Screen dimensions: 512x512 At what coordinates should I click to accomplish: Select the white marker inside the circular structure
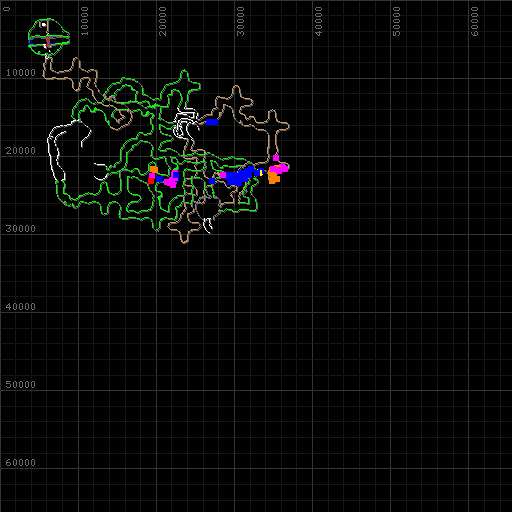tap(43, 24)
